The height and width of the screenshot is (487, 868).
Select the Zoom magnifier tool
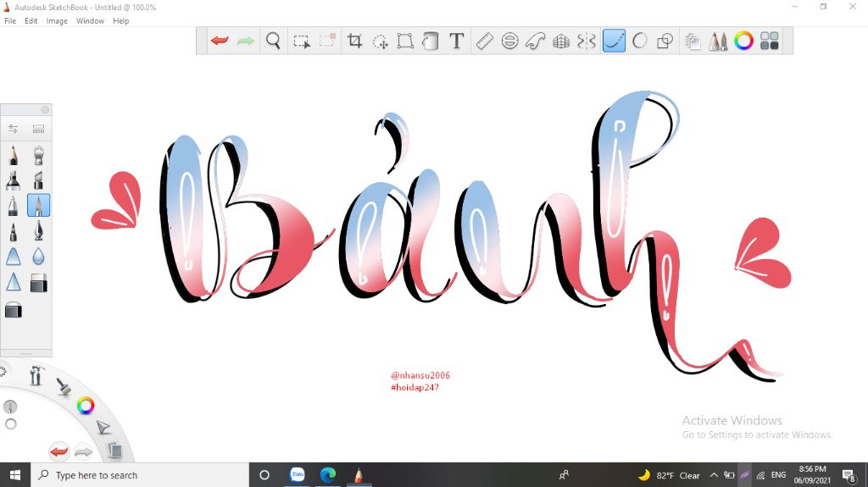(273, 41)
